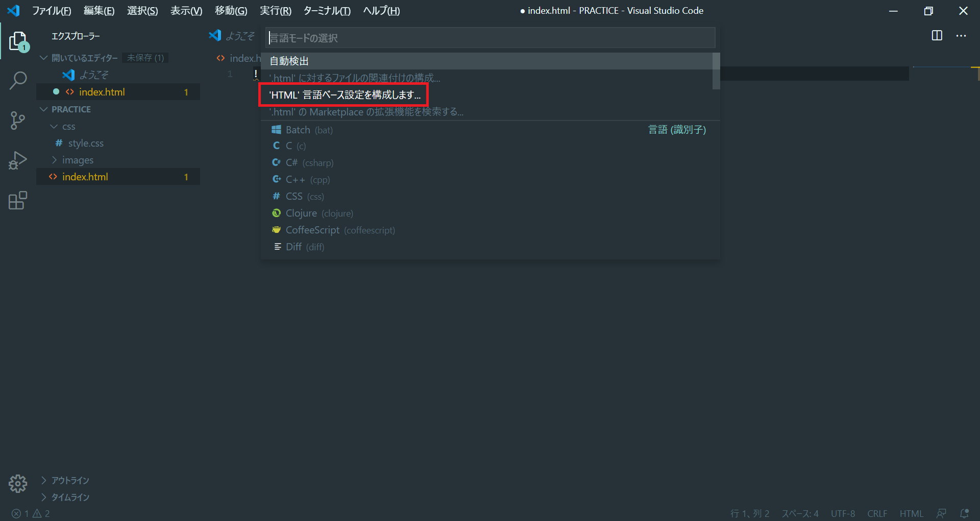Switch to the ようこそ editor tab
Screen dimensions: 980x521
(x=232, y=36)
